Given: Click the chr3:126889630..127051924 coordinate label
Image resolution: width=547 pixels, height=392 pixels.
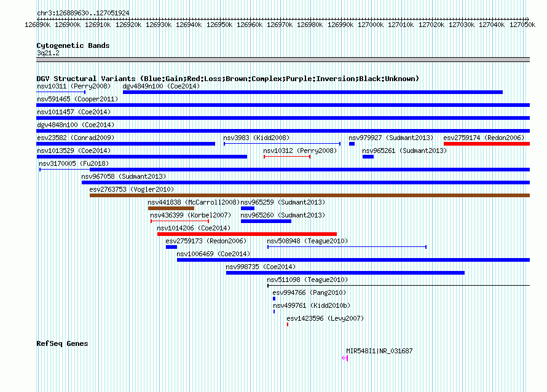Looking at the screenshot, I should tap(83, 13).
